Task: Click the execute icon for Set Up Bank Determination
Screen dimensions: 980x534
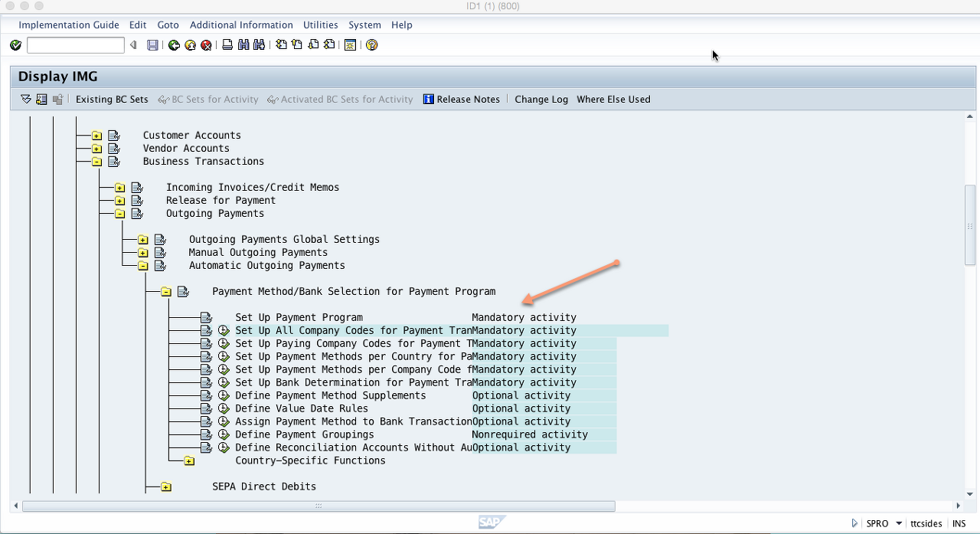Action: tap(224, 382)
